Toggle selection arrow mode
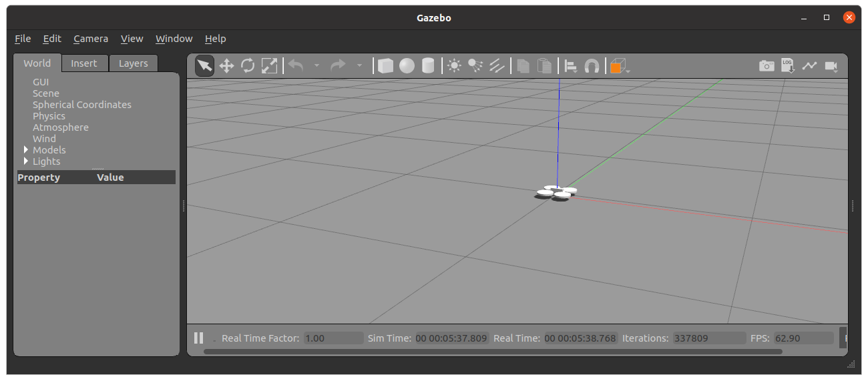 pyautogui.click(x=205, y=65)
